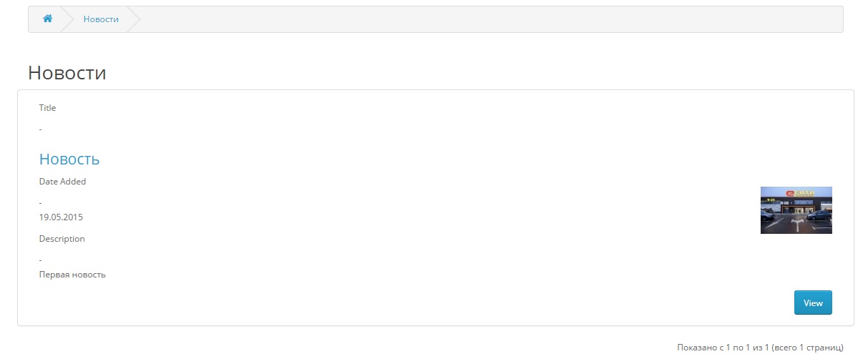The height and width of the screenshot is (359, 868).
Task: Open the Новость article title link
Action: click(x=69, y=159)
